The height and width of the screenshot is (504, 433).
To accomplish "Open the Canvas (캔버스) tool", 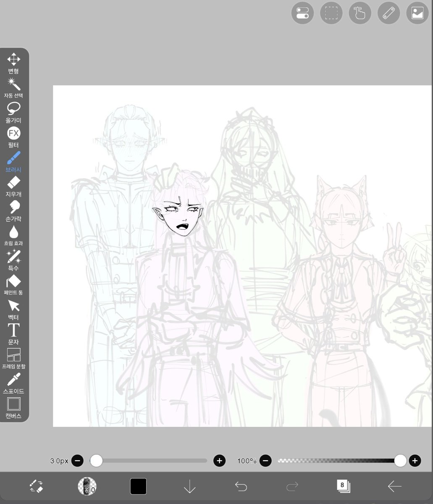I will 13,408.
